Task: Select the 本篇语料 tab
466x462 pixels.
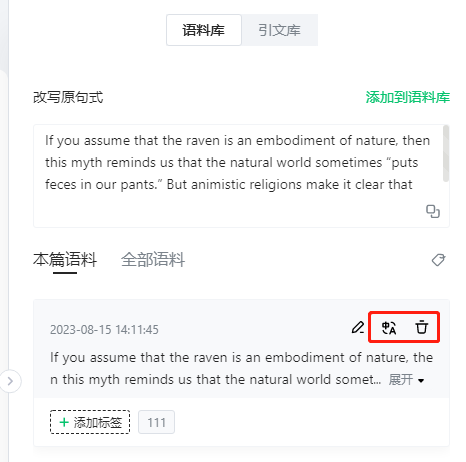Action: point(65,260)
